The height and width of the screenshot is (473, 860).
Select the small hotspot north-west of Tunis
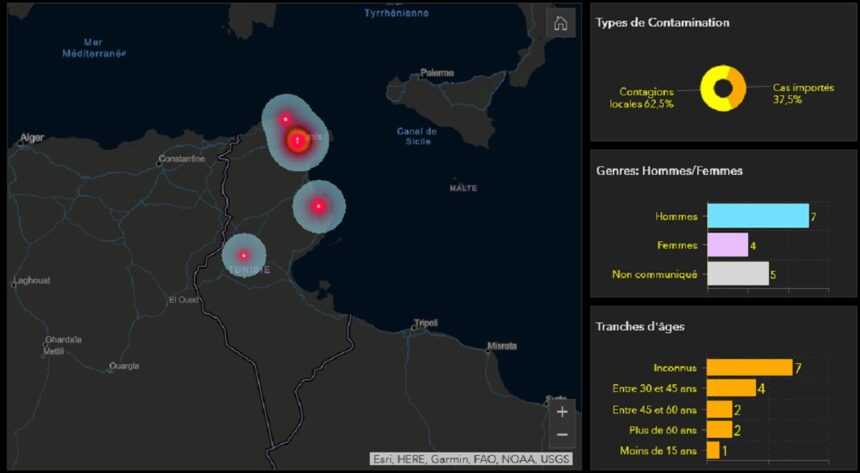[285, 118]
